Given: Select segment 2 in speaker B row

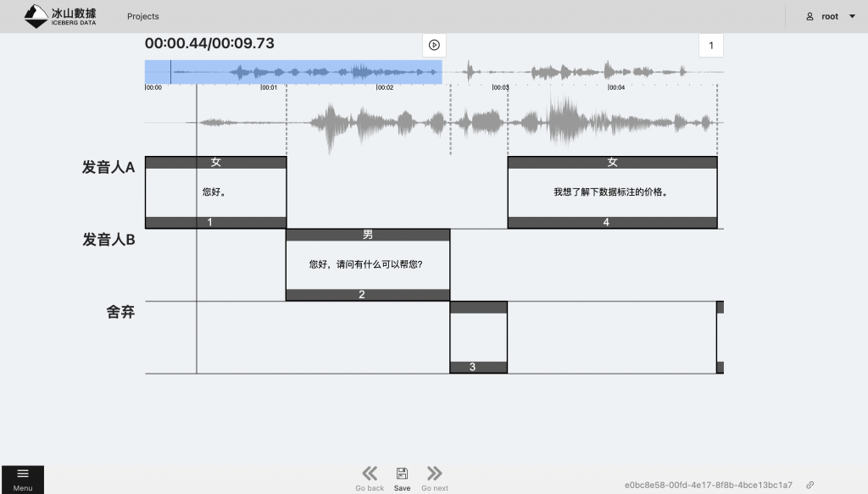Looking at the screenshot, I should coord(367,264).
